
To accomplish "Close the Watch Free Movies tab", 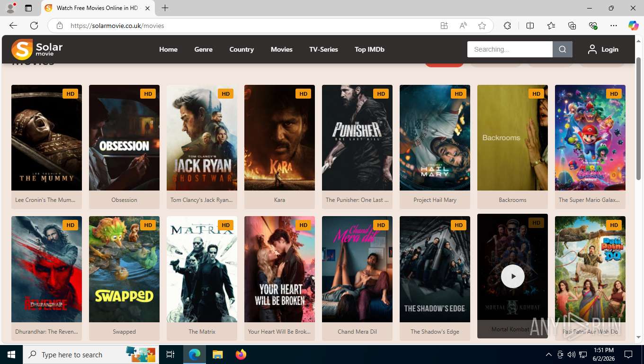I will (x=147, y=8).
